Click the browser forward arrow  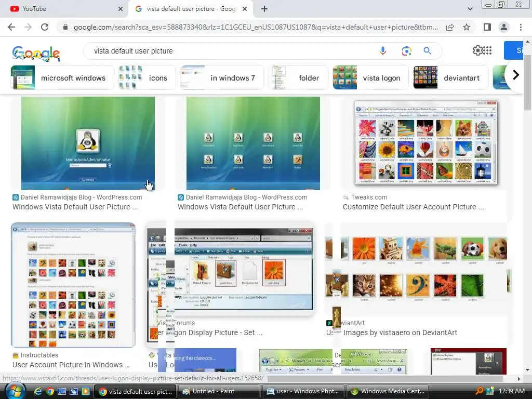[28, 27]
